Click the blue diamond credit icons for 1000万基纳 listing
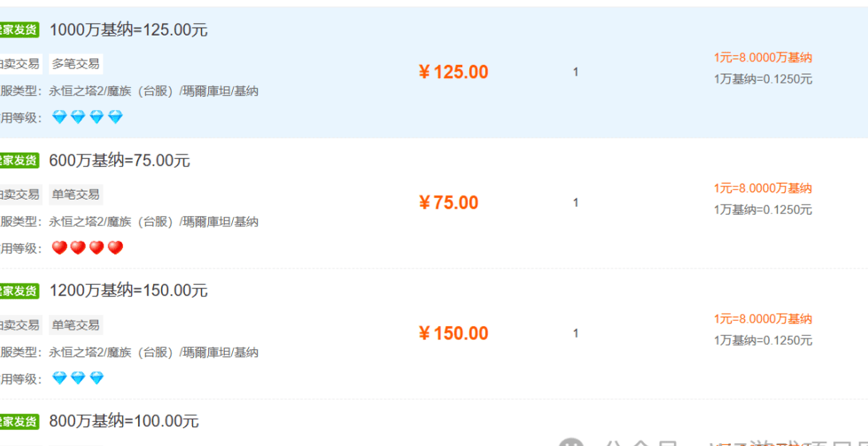Screen dimensions: 868x446 coord(88,117)
